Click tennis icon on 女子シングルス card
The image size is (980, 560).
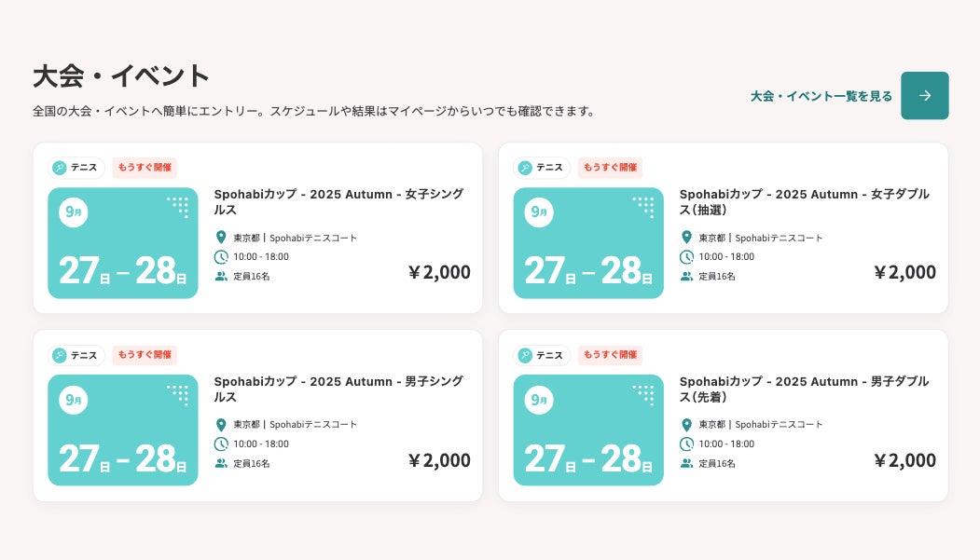click(60, 168)
